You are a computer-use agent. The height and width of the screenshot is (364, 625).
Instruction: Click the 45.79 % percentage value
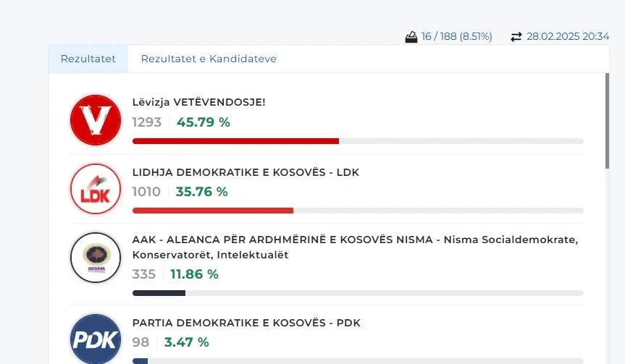click(x=204, y=122)
